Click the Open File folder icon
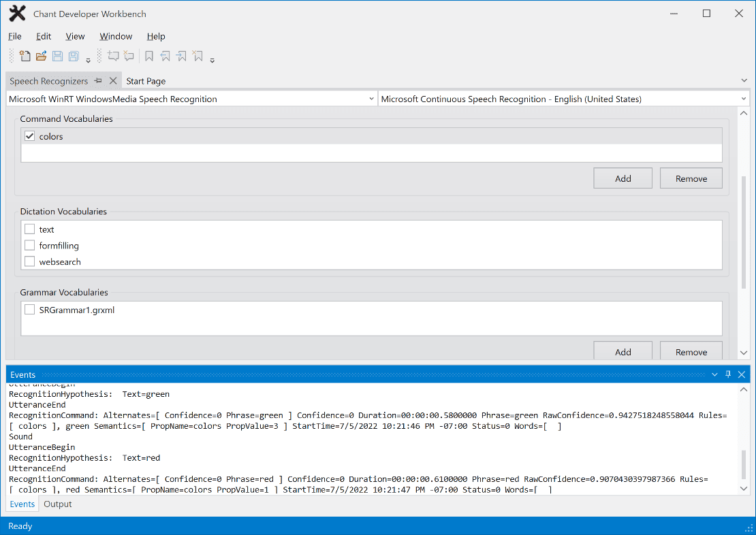756x535 pixels. point(42,56)
